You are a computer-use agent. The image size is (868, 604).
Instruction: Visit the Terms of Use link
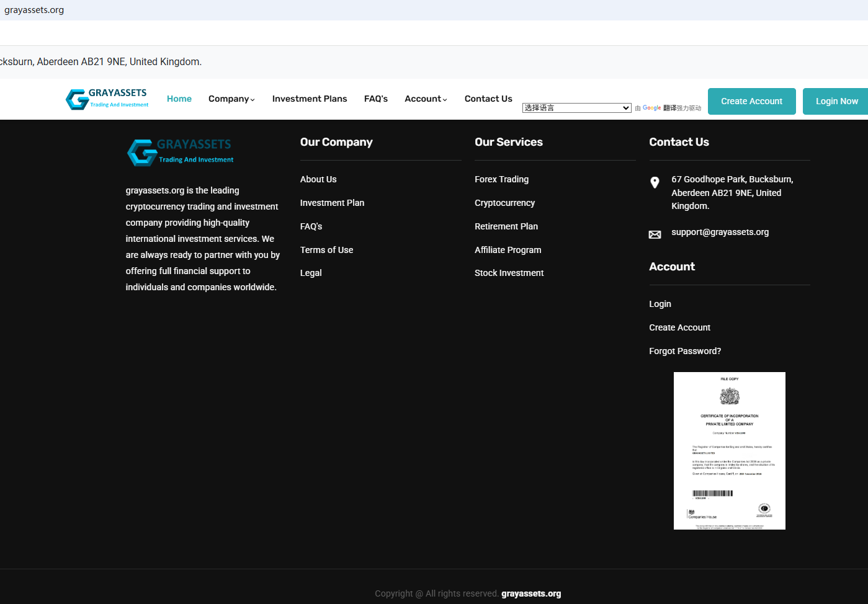coord(326,250)
